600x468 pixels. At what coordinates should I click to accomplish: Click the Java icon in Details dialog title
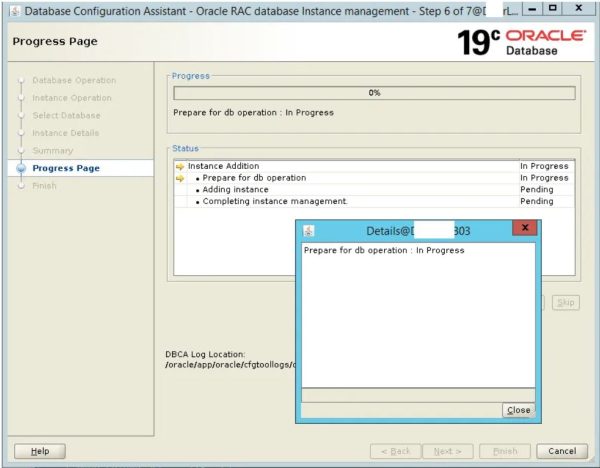(x=309, y=230)
